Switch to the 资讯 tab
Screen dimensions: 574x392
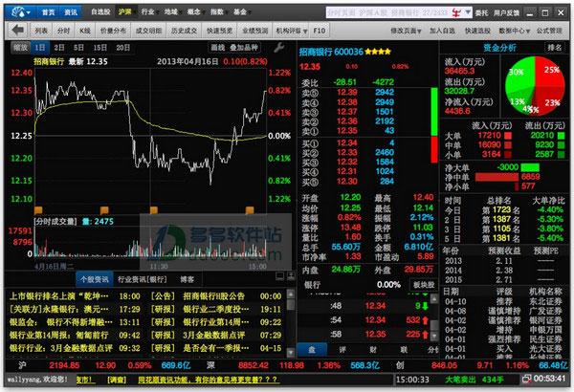click(71, 12)
